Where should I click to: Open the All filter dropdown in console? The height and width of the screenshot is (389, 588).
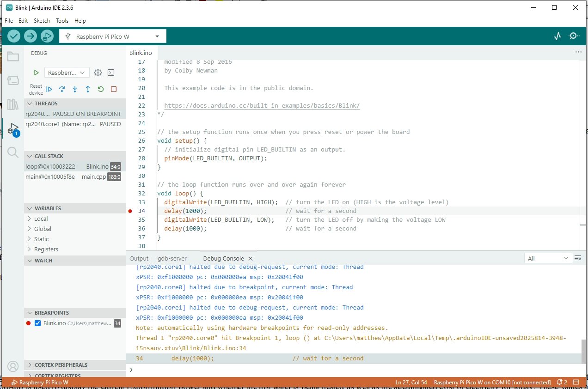[x=548, y=258]
